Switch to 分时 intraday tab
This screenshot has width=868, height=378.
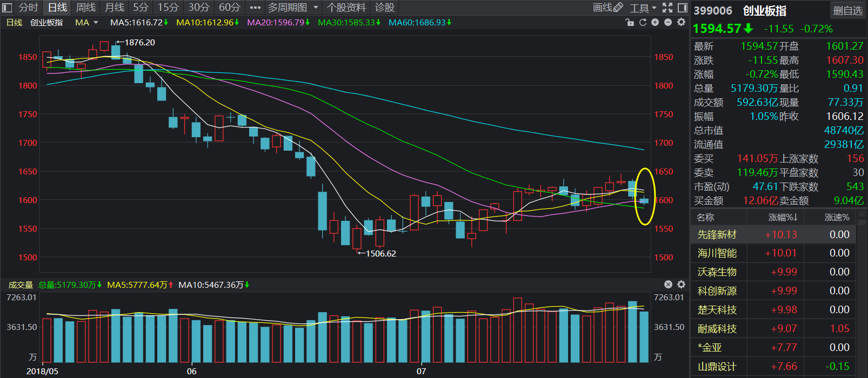tap(29, 8)
